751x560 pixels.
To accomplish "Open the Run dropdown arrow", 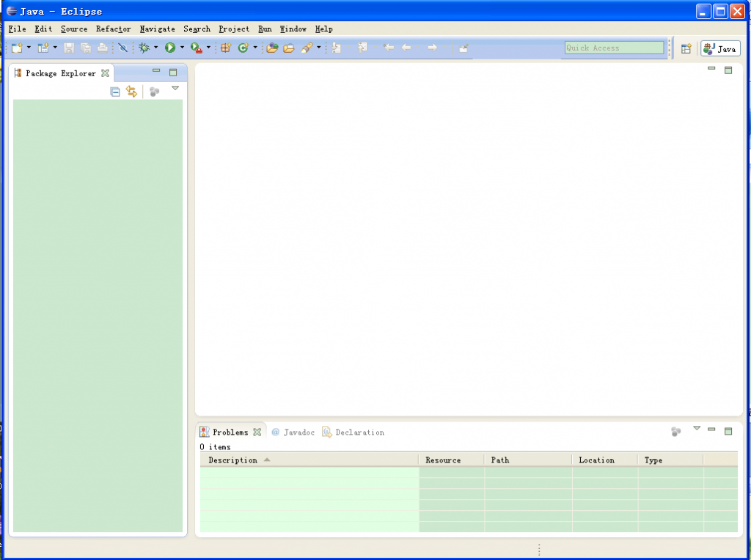I will tap(182, 48).
